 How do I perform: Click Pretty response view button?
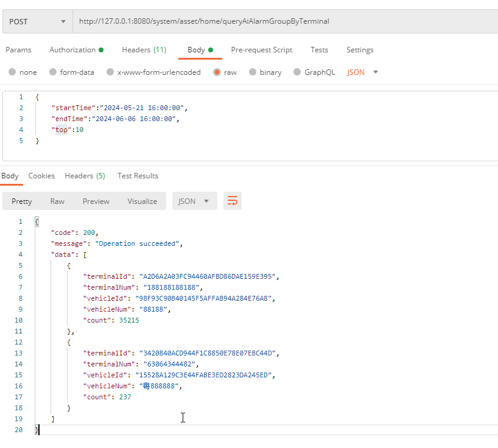(22, 201)
